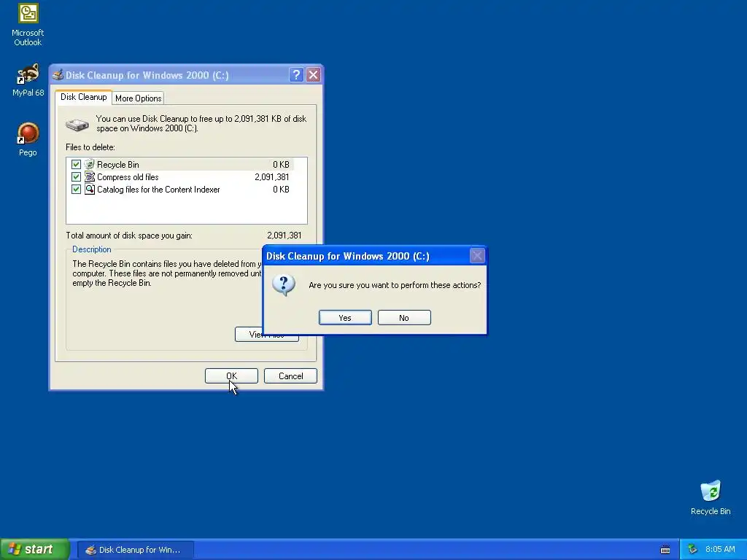This screenshot has height=560, width=747.
Task: Click the Compress old files icon
Action: (90, 176)
